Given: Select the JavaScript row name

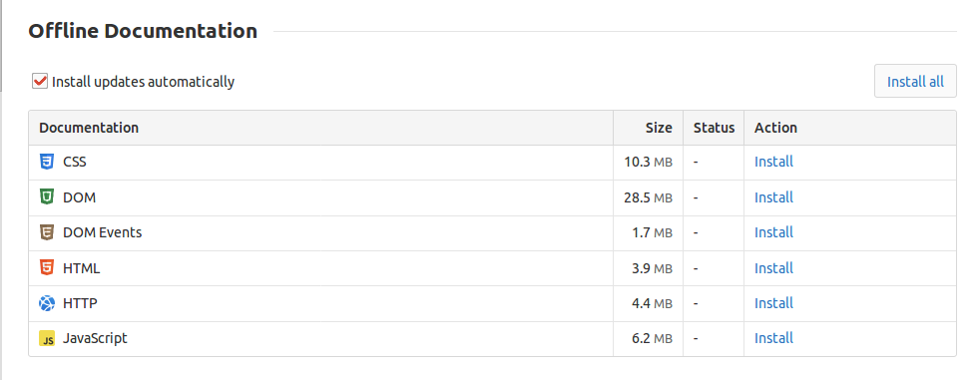Looking at the screenshot, I should pyautogui.click(x=95, y=338).
